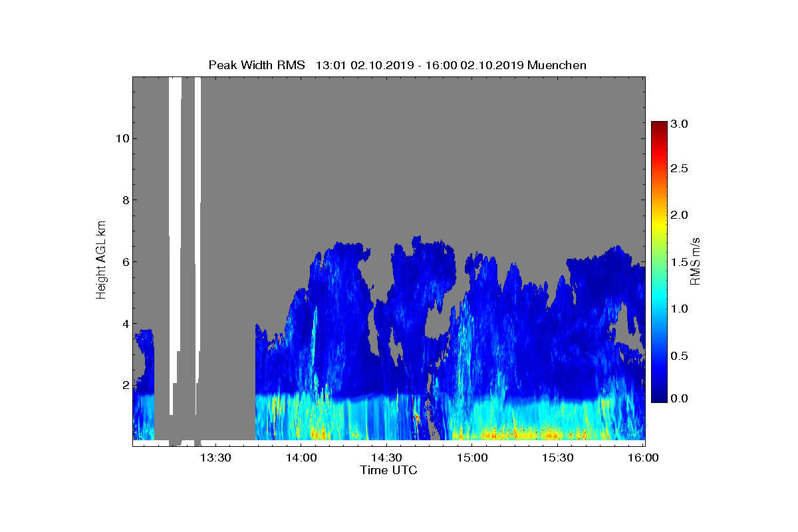Click the 'RMS m/s' colorbar label

(x=695, y=260)
